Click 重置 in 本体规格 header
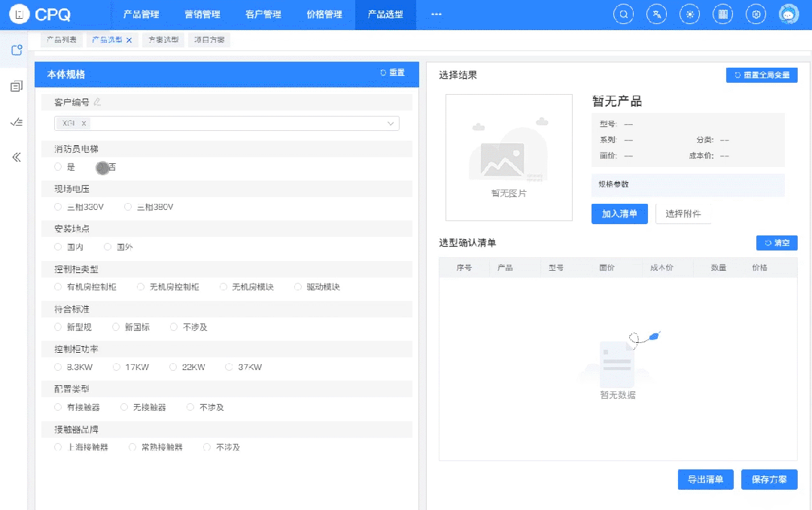This screenshot has height=510, width=812. point(393,72)
